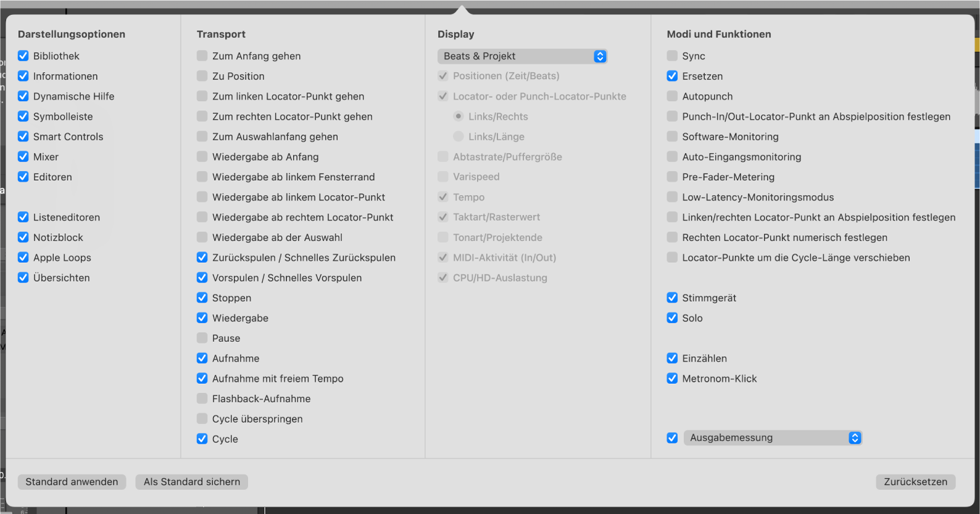This screenshot has width=980, height=514.
Task: Open the Beats & Projekt display dropdown
Action: pos(522,56)
